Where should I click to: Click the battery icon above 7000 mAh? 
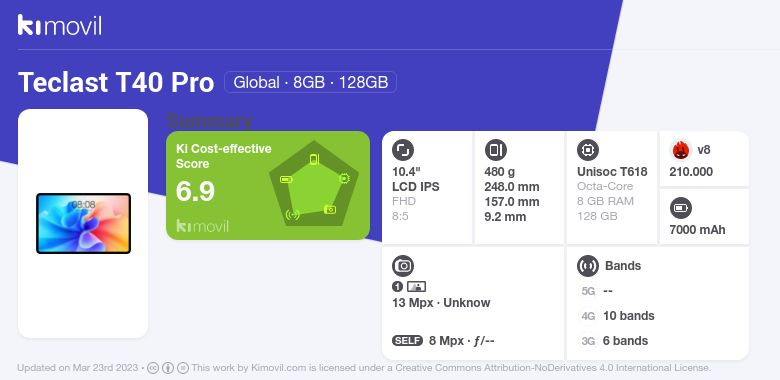pyautogui.click(x=681, y=208)
